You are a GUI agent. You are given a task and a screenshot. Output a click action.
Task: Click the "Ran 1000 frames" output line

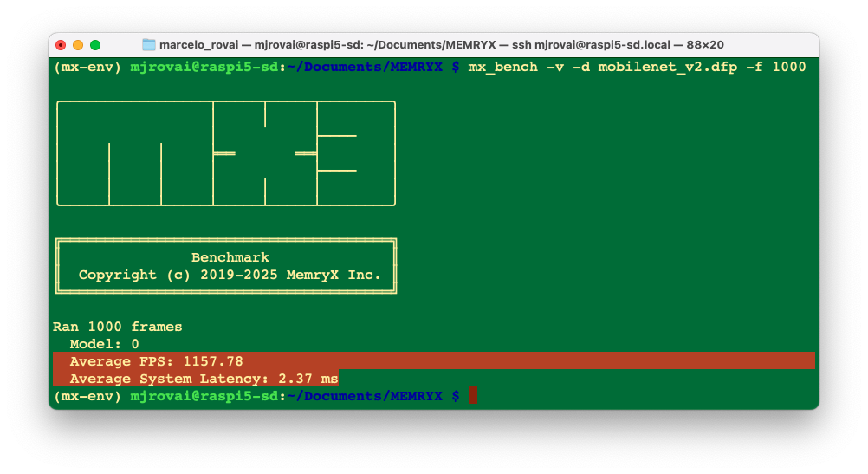(118, 327)
